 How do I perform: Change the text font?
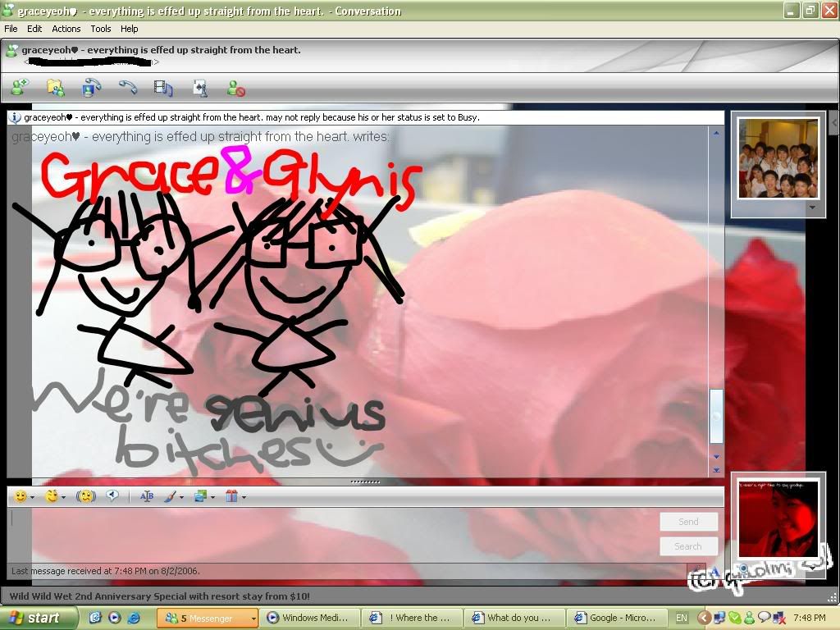click(x=147, y=496)
